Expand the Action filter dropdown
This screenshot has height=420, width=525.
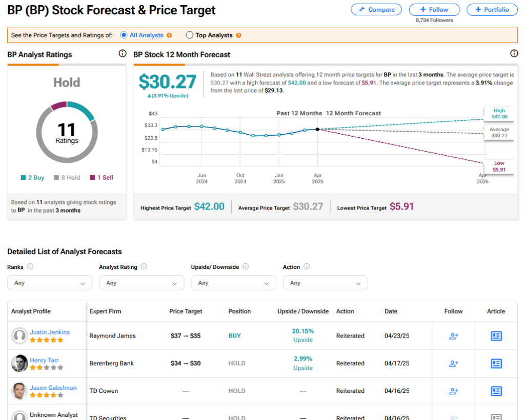325,283
